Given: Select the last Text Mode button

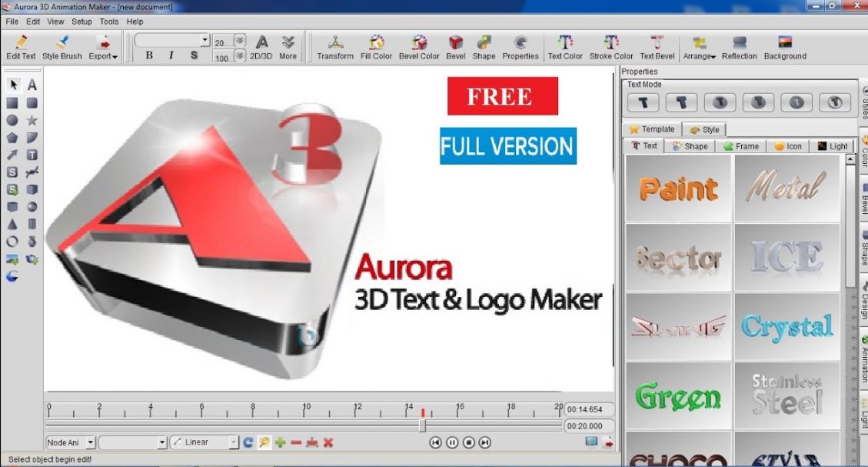Looking at the screenshot, I should click(x=835, y=102).
